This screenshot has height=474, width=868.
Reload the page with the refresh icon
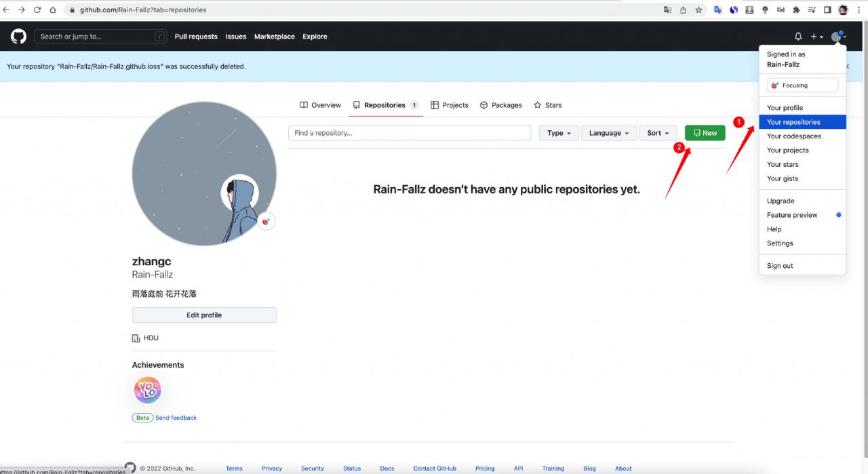(x=37, y=10)
